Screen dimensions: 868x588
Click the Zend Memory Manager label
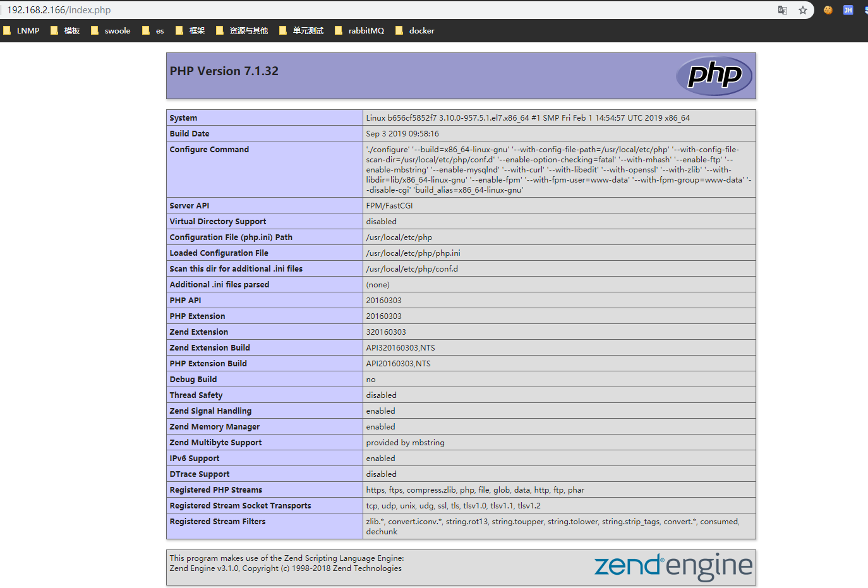tap(215, 427)
